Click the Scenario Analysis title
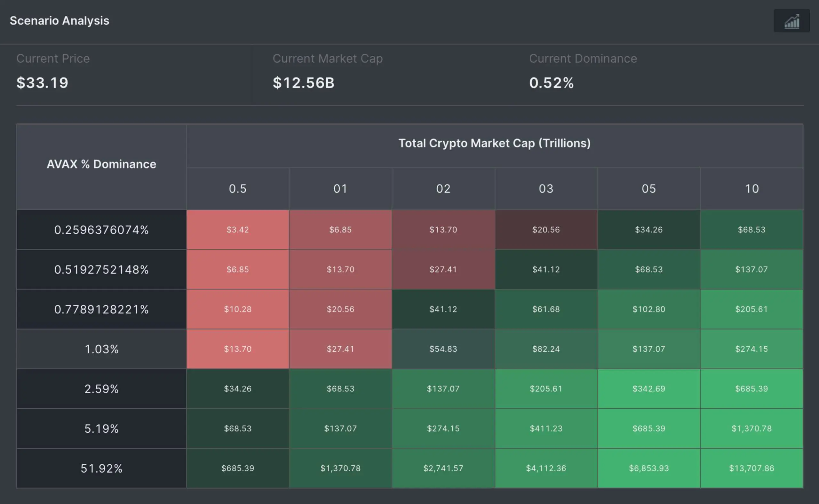 click(x=60, y=21)
